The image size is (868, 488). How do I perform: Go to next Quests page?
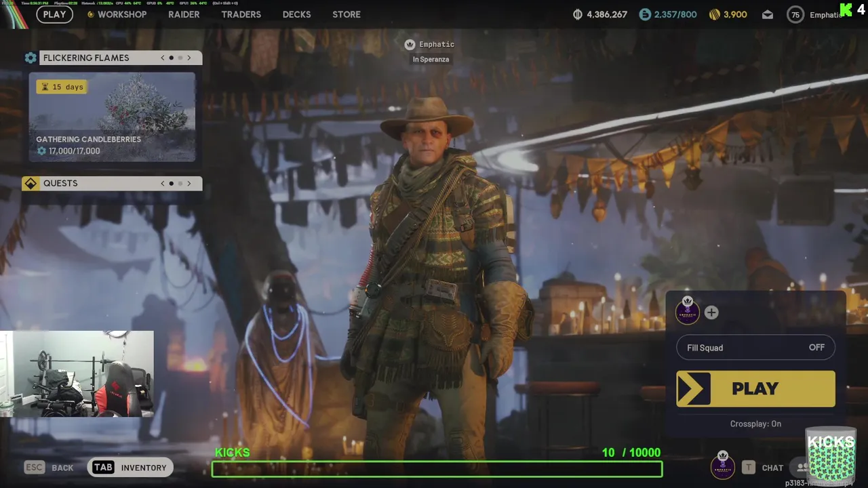[x=189, y=183]
